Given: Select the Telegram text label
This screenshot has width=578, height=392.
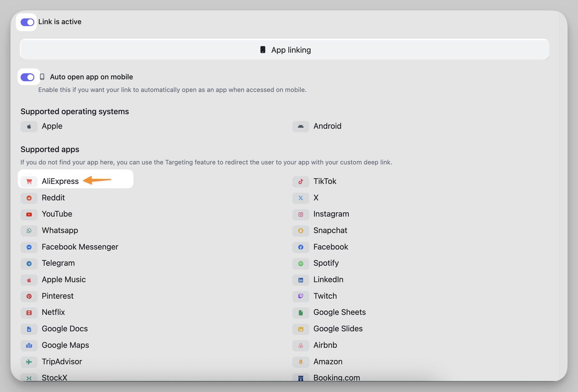Looking at the screenshot, I should [x=58, y=263].
